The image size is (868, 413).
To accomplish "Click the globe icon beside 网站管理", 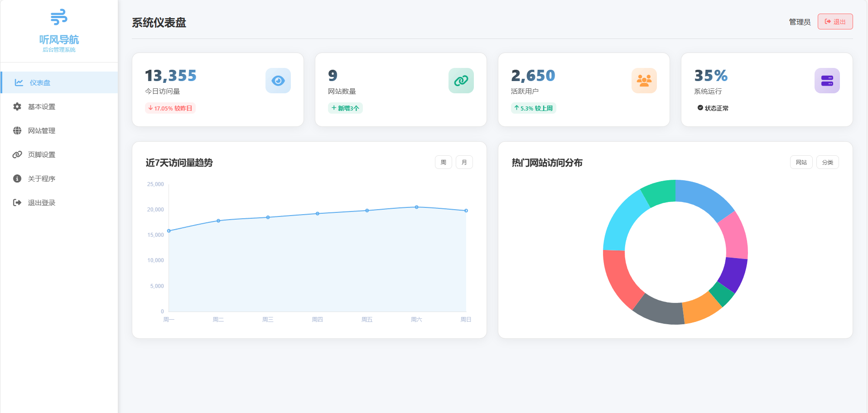I will [17, 130].
